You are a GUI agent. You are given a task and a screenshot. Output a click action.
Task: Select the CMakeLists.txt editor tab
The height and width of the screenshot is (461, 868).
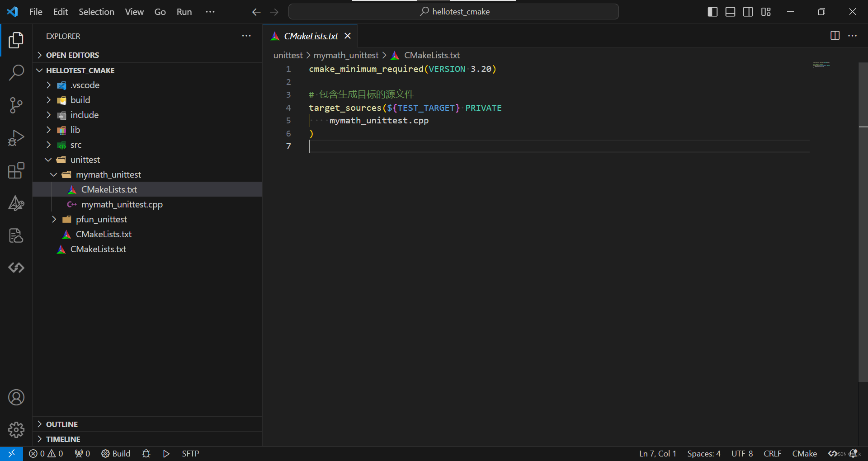(310, 36)
